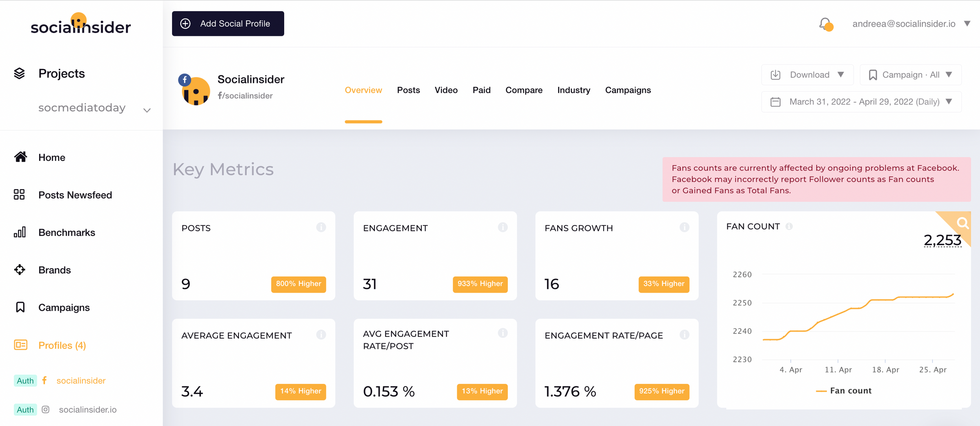The image size is (980, 426).
Task: Click the info icon on Posts card
Action: pyautogui.click(x=321, y=227)
